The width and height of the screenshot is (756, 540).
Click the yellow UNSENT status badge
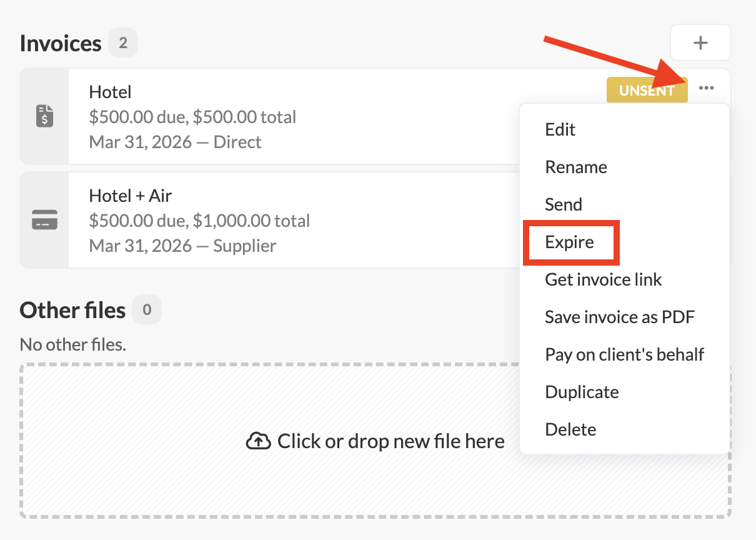point(646,91)
